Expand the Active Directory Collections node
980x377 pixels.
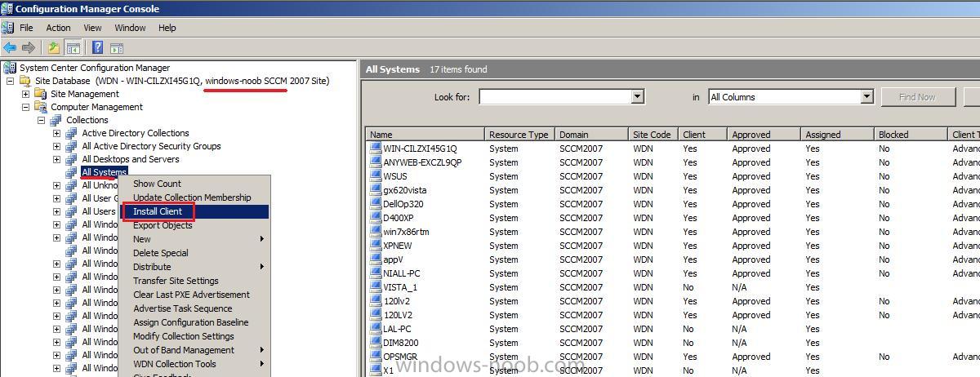click(56, 133)
